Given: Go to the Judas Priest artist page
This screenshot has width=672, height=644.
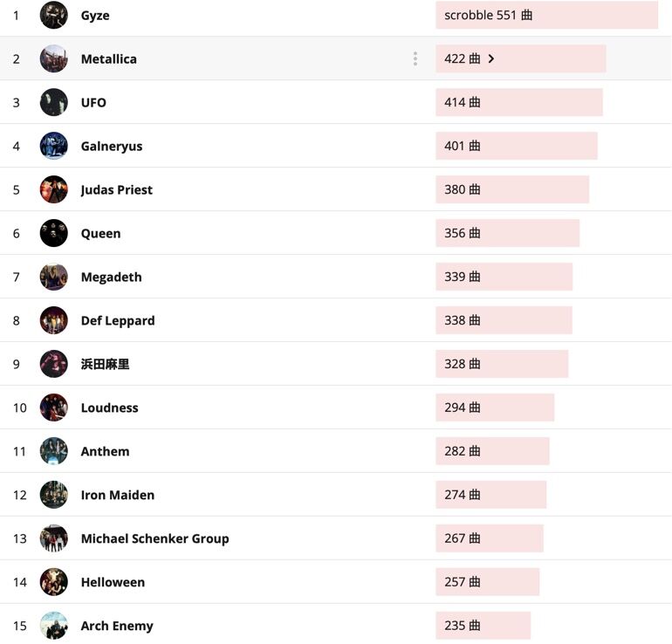Looking at the screenshot, I should pos(117,189).
